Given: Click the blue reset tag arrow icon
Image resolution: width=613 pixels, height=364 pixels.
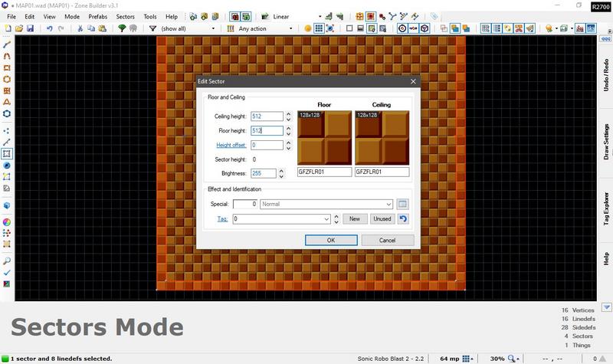Looking at the screenshot, I should tap(404, 218).
